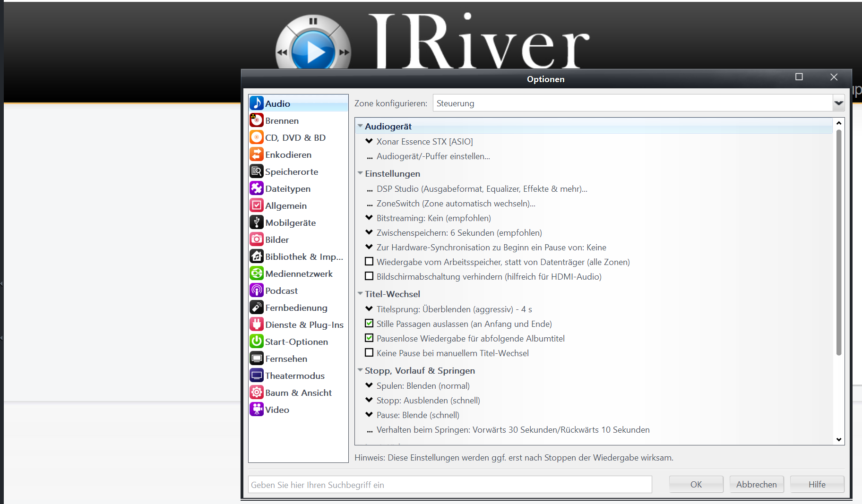The height and width of the screenshot is (504, 862).
Task: Open Spulen: Blenden (normal) dropdown
Action: pos(369,385)
